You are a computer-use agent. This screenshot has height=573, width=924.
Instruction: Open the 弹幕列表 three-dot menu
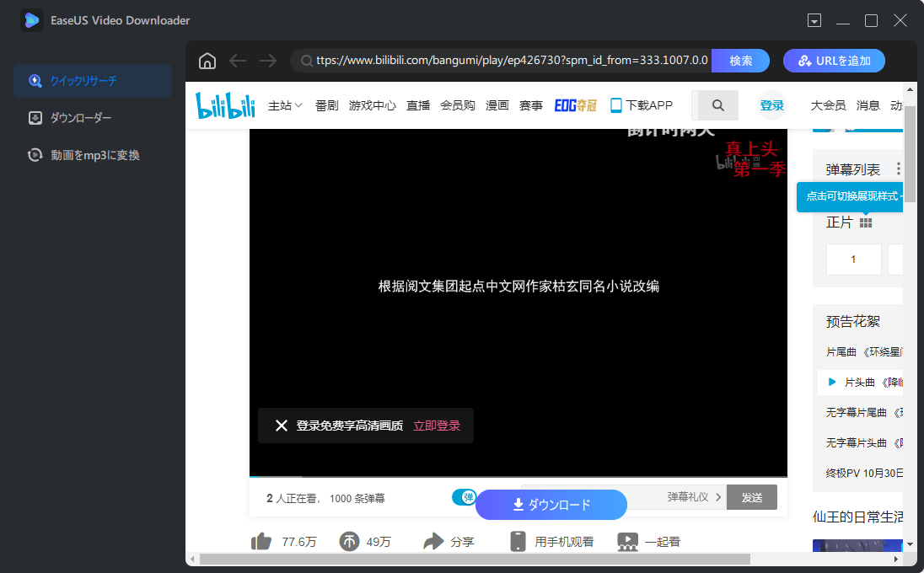coord(898,169)
